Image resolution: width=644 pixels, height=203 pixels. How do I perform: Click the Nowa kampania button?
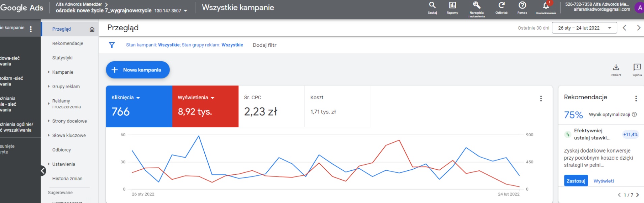[x=138, y=70]
